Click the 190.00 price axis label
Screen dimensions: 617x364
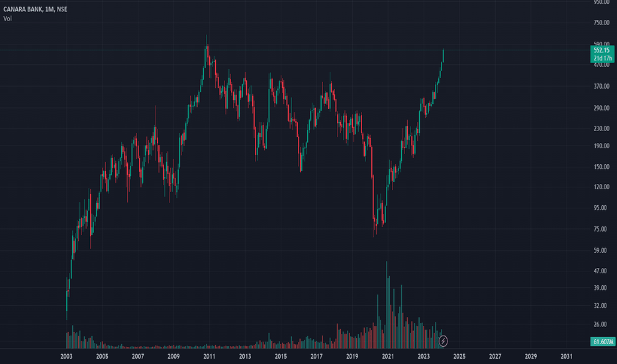pyautogui.click(x=602, y=146)
